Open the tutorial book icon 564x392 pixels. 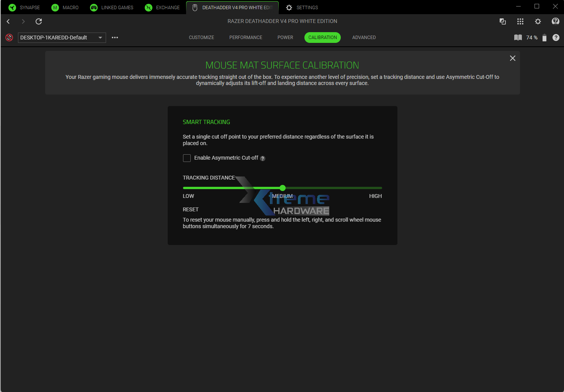click(518, 38)
